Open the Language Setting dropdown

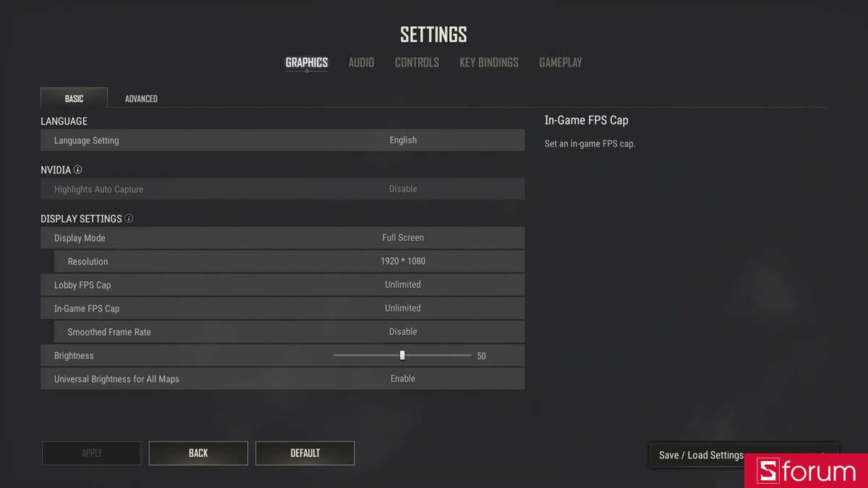(x=403, y=140)
